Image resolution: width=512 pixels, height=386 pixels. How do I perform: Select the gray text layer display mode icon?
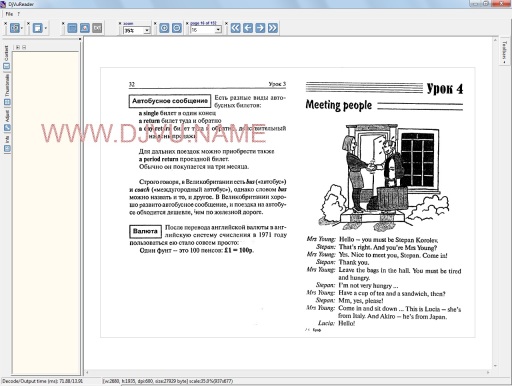97,28
